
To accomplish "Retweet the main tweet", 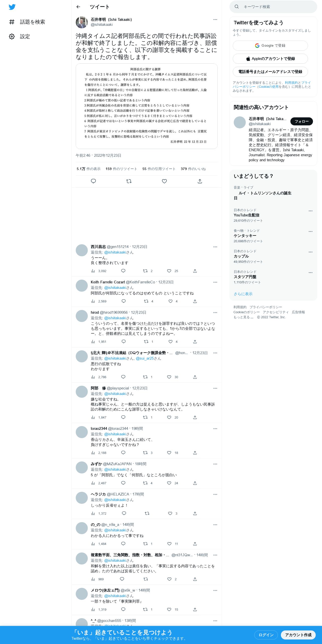I will pos(129,181).
